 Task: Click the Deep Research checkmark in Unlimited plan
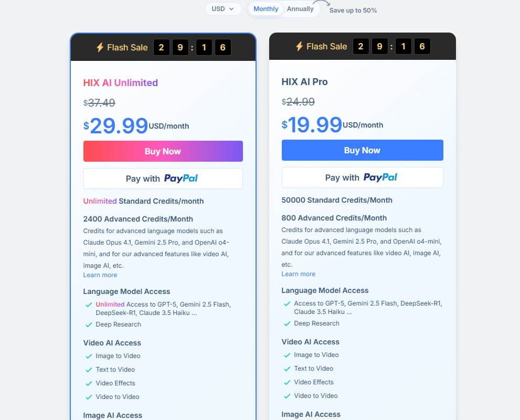(x=89, y=325)
